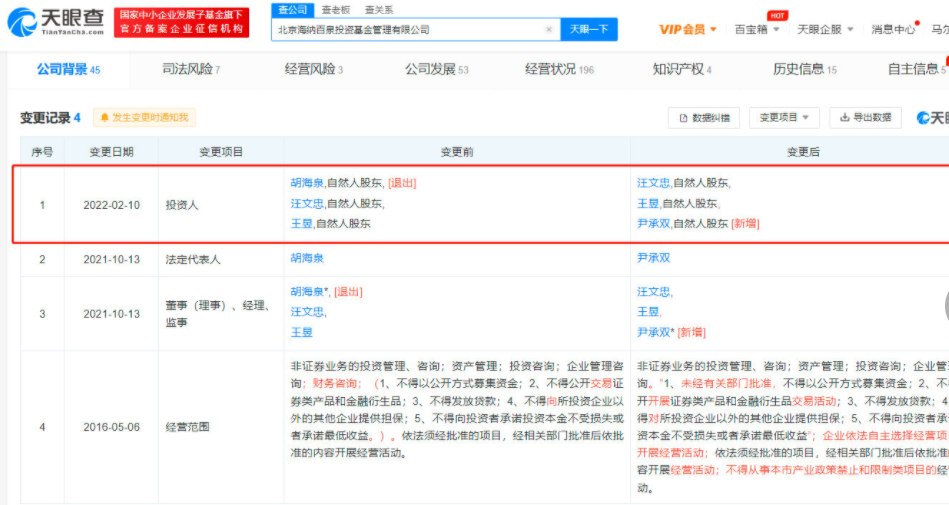Open 尹承双 link in the 投资人 row
This screenshot has height=505, width=949.
coord(653,223)
